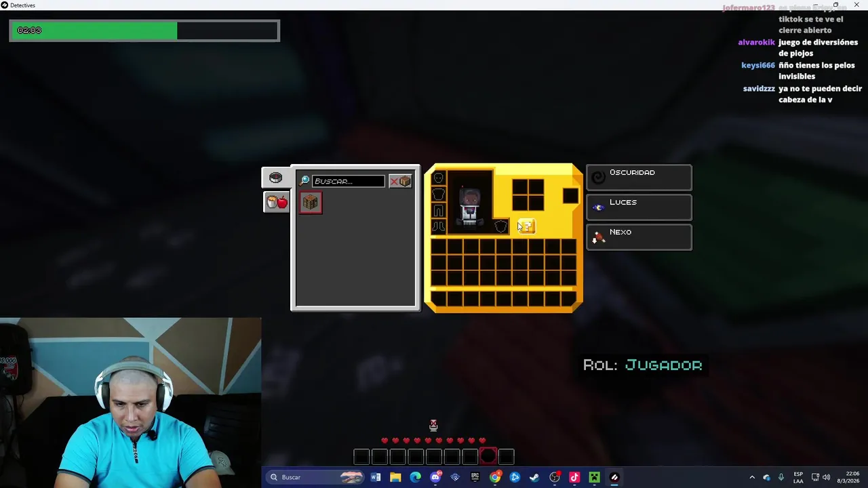Click the Oscuridad swirl icon
The height and width of the screenshot is (488, 868).
click(x=598, y=178)
